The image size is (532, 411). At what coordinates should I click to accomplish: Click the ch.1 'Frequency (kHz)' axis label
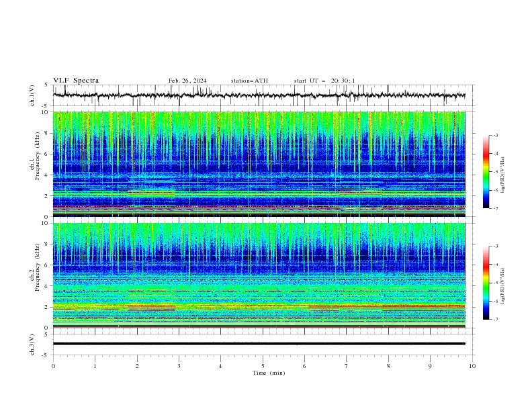(x=38, y=156)
